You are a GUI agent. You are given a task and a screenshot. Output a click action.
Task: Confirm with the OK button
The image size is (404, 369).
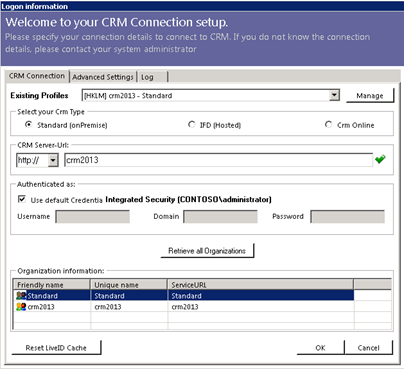[320, 348]
